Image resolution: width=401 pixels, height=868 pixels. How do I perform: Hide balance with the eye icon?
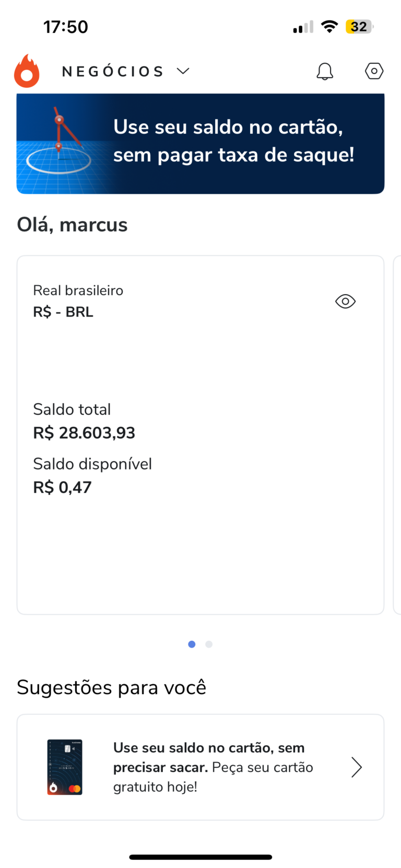[x=345, y=301]
